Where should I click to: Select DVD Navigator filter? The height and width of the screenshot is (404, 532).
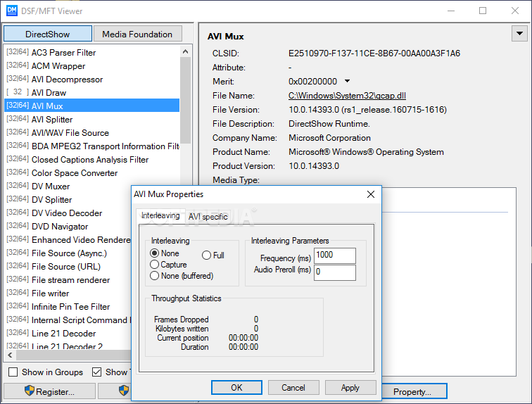[x=68, y=226]
